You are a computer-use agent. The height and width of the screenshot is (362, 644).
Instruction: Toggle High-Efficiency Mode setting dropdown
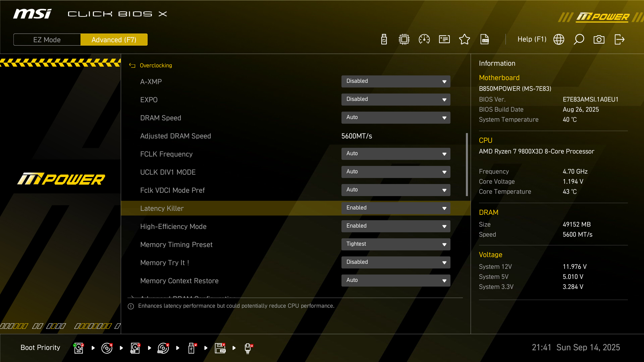(x=396, y=226)
